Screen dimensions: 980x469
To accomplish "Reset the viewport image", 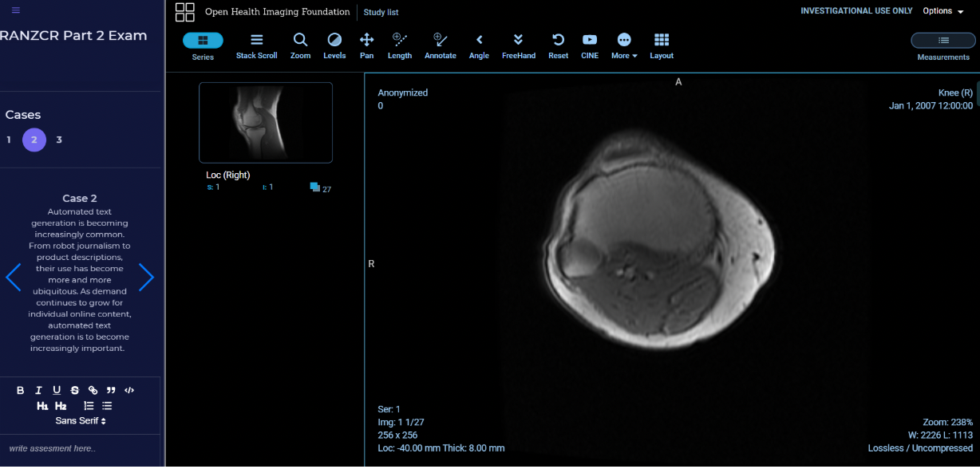I will (558, 45).
